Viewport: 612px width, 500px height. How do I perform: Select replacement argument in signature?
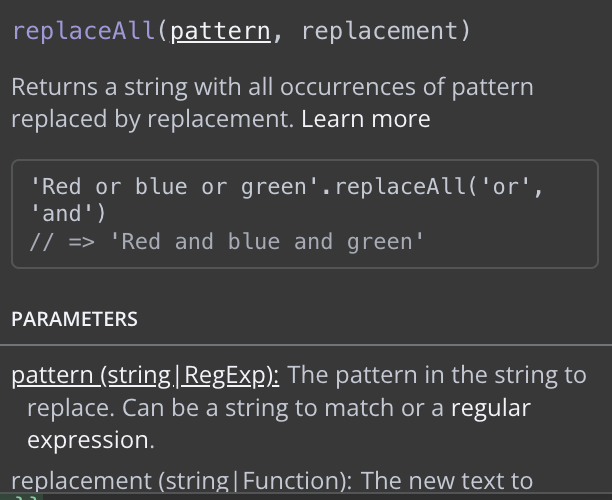point(379,31)
